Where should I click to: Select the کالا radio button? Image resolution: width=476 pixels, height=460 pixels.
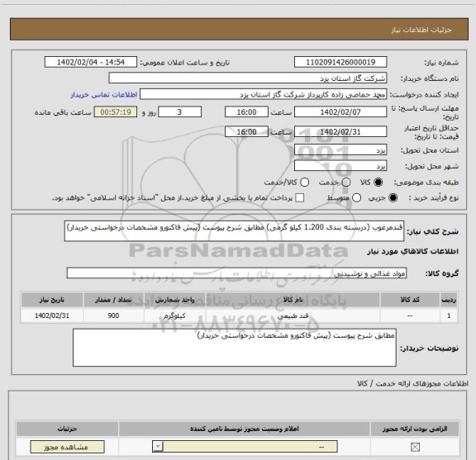point(378,182)
